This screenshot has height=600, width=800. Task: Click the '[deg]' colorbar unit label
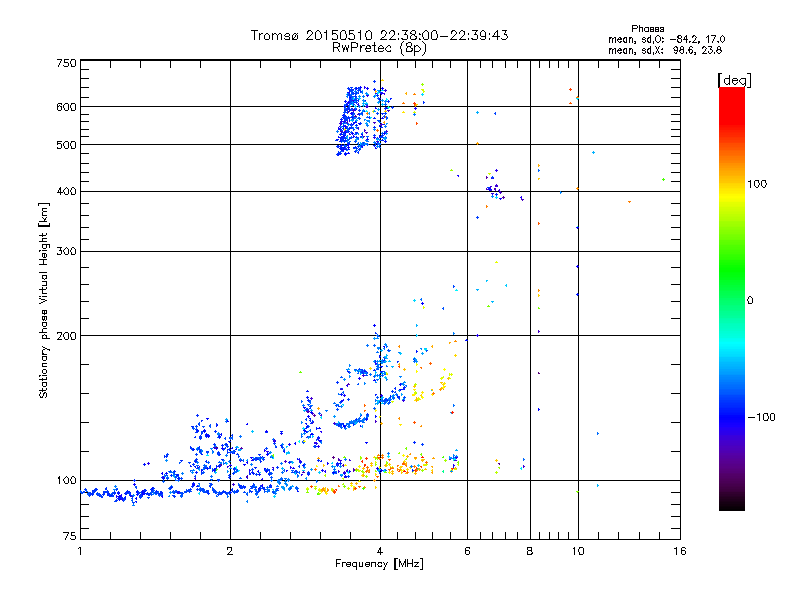[x=734, y=80]
